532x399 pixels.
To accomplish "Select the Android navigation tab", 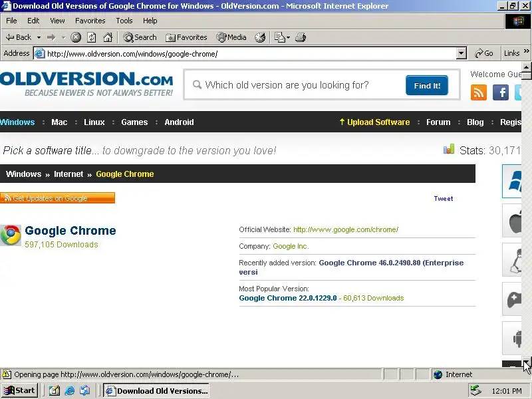I will (179, 122).
